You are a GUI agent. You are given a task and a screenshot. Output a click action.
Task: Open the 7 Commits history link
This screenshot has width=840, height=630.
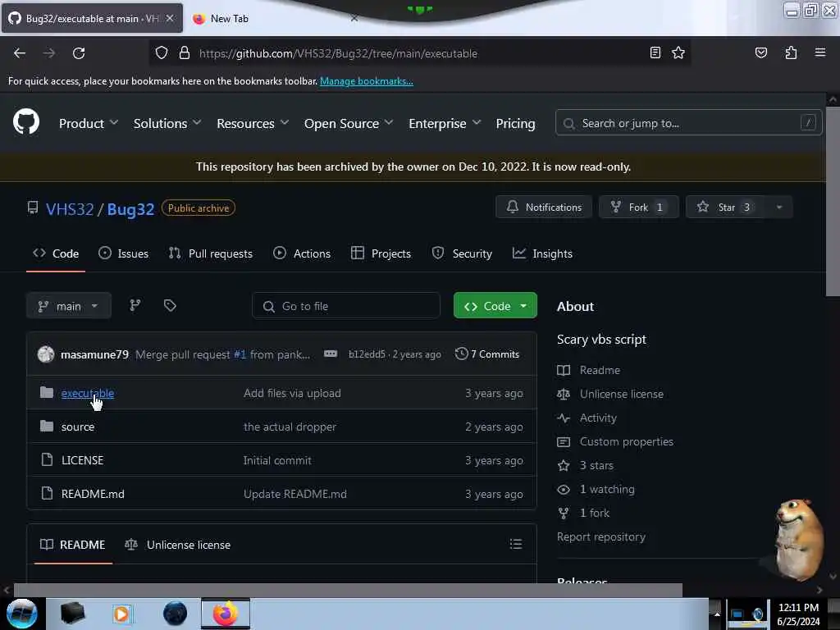click(487, 354)
